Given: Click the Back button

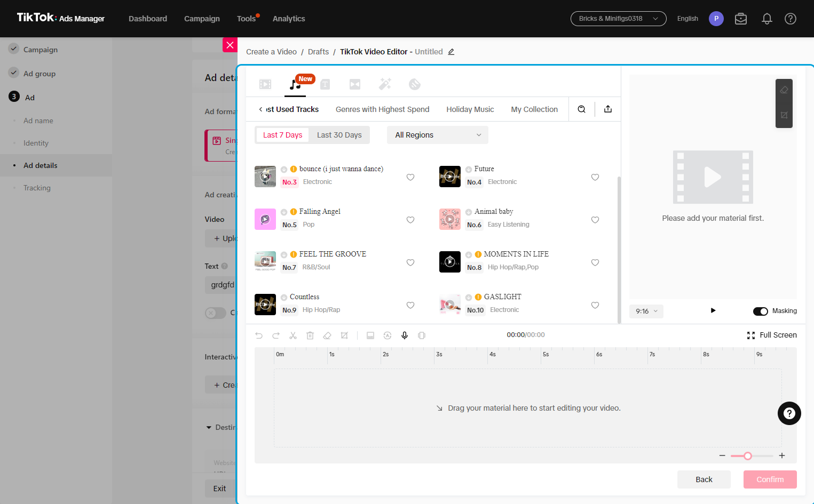Looking at the screenshot, I should point(704,479).
